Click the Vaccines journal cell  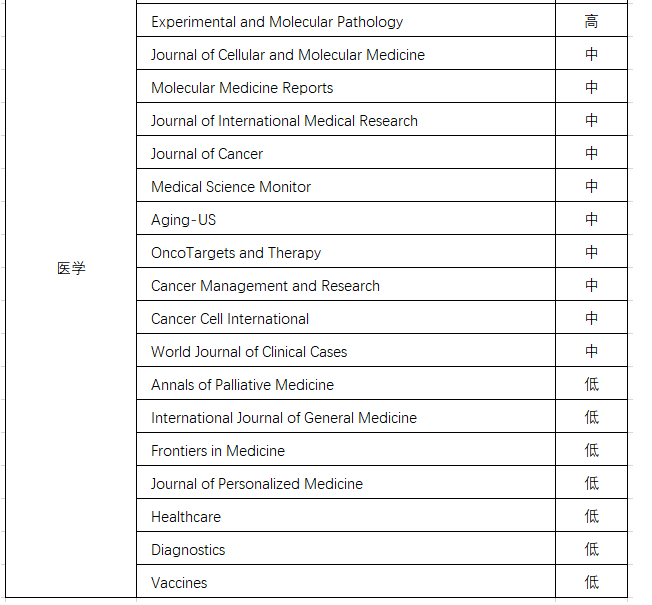coord(346,581)
